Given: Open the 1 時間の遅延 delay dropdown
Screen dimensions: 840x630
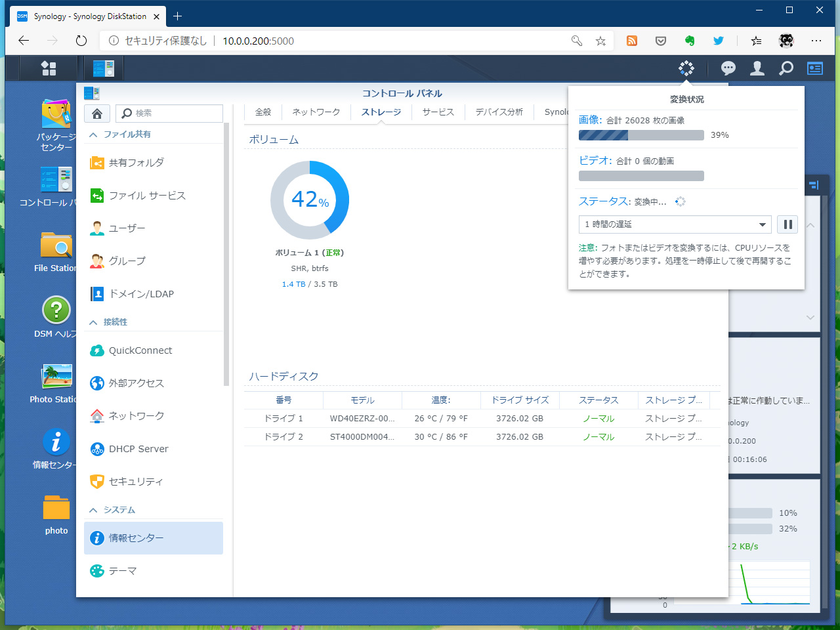Looking at the screenshot, I should coord(675,224).
